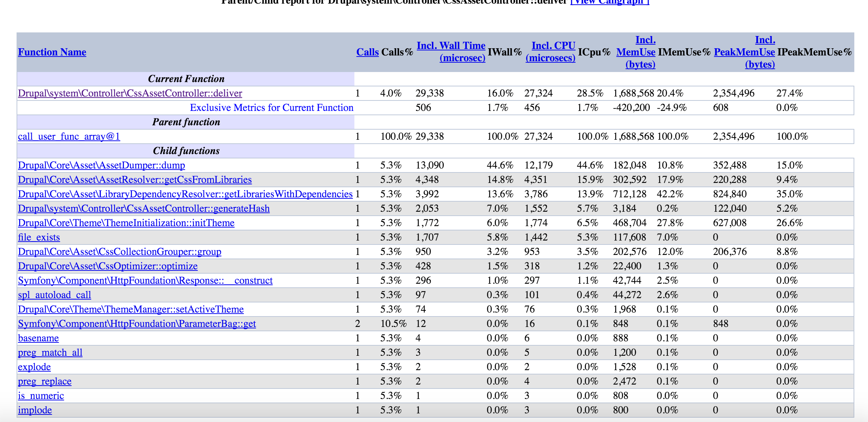Open AssetResolver::getCssFromLibraries report

[135, 179]
